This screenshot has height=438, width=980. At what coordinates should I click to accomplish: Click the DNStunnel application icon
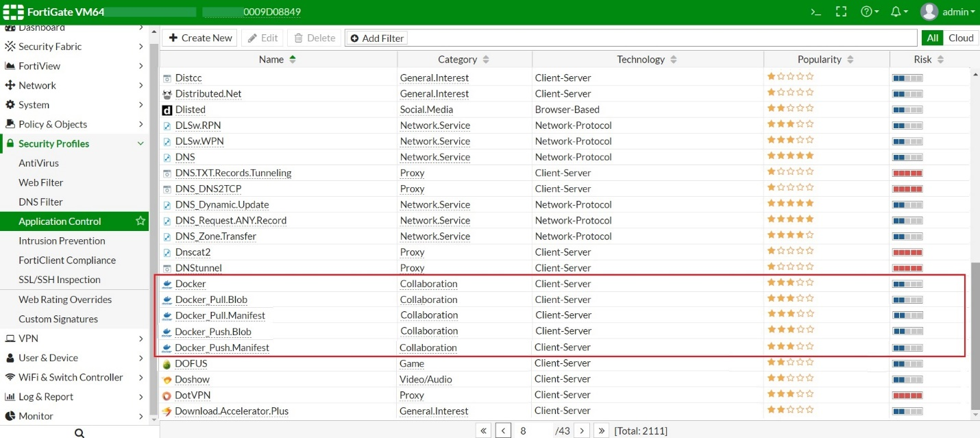tap(167, 268)
